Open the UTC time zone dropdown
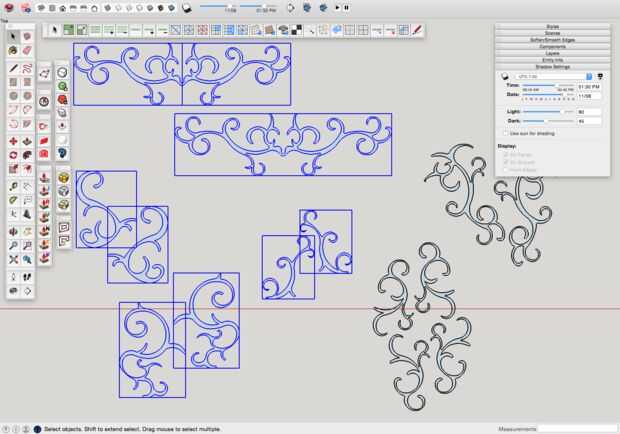620x434 pixels. 553,76
